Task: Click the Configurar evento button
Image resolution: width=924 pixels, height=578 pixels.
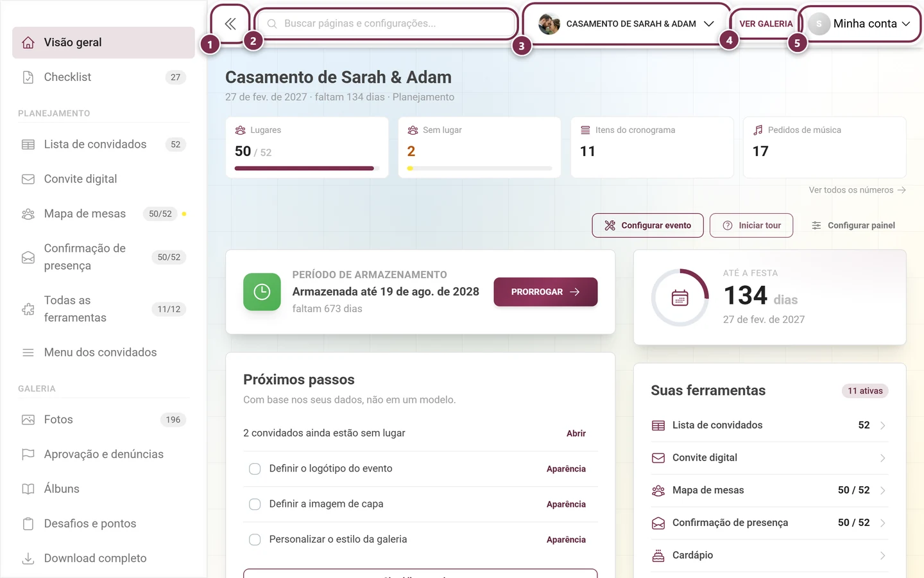Action: pos(647,225)
